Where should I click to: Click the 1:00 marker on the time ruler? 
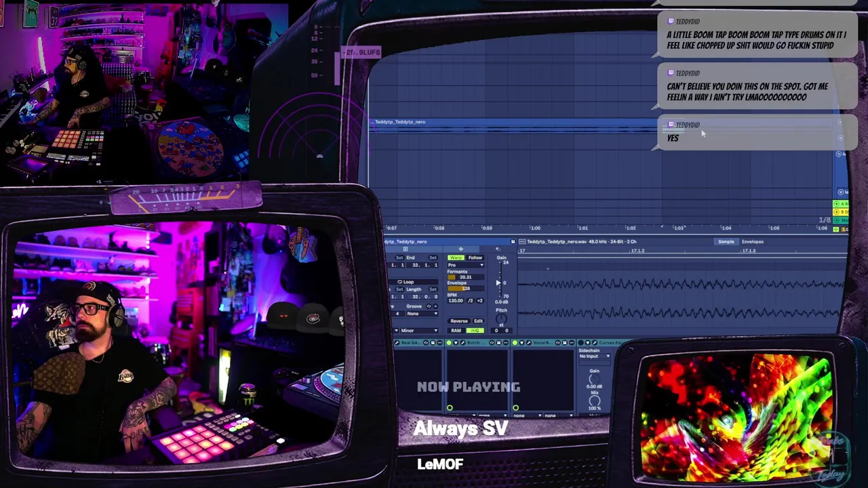click(x=535, y=228)
